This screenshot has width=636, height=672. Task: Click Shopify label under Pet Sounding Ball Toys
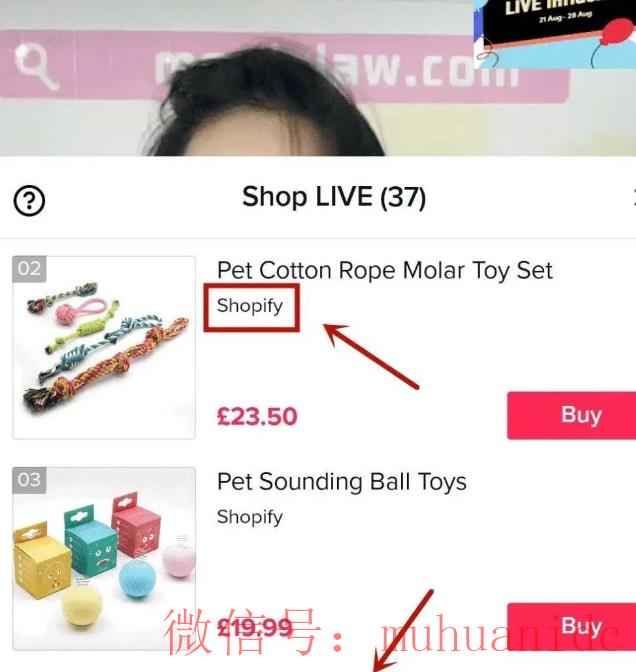point(250,517)
